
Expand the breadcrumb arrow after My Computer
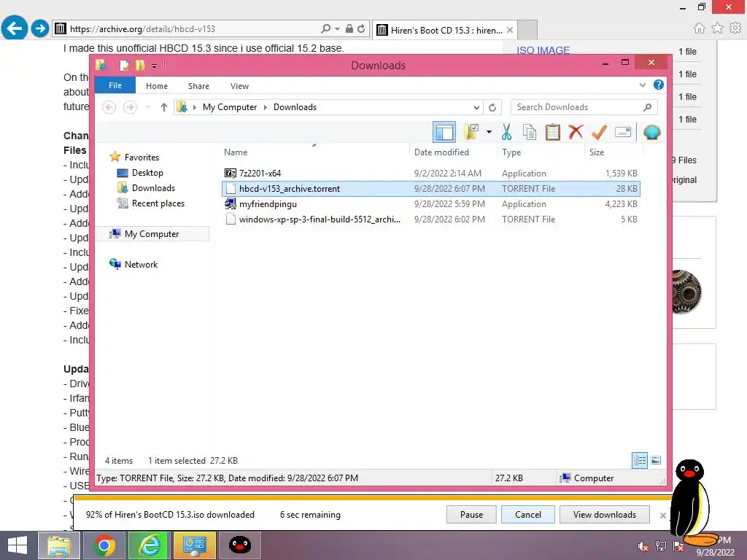click(266, 107)
